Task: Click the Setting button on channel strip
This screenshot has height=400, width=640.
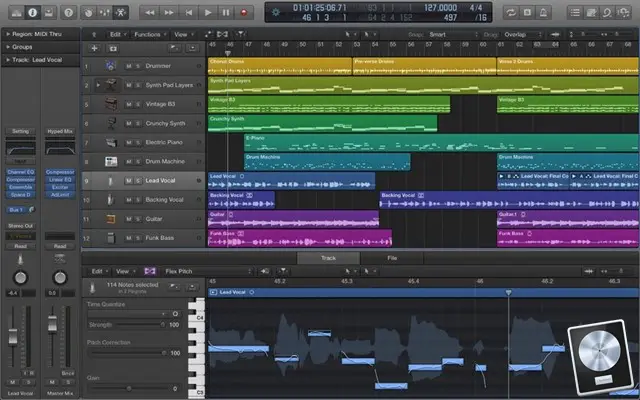Action: point(20,131)
